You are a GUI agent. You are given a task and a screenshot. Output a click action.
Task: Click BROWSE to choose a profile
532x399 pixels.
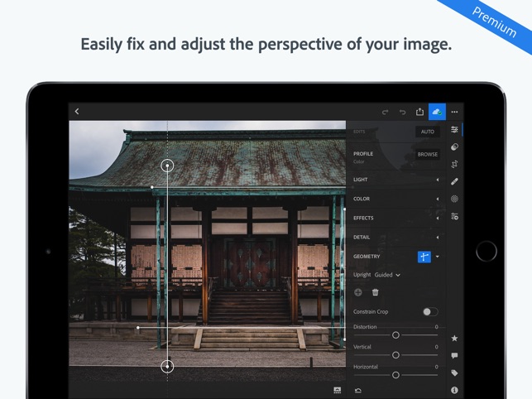click(x=427, y=154)
